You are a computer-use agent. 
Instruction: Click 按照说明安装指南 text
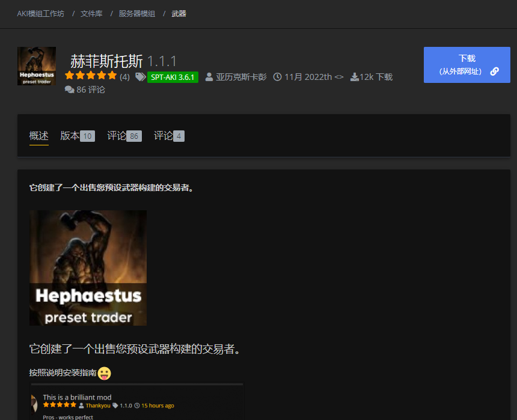(x=63, y=373)
